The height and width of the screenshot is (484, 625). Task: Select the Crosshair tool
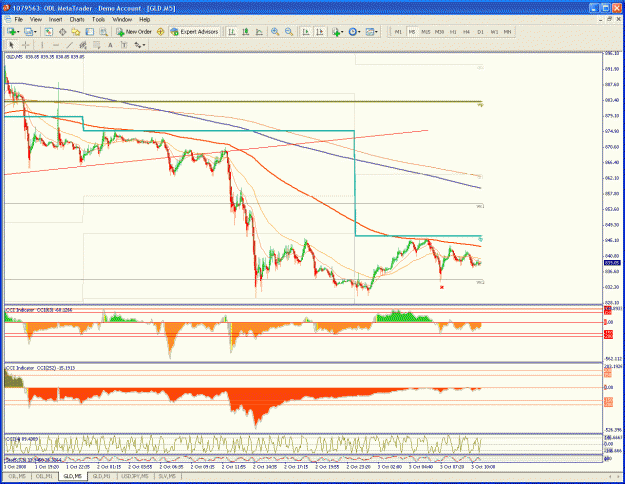pyautogui.click(x=25, y=45)
